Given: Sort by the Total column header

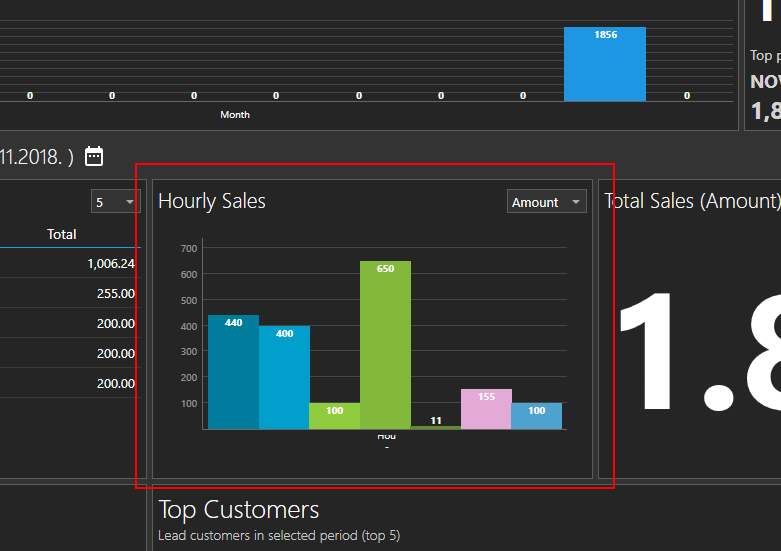Looking at the screenshot, I should tap(62, 234).
